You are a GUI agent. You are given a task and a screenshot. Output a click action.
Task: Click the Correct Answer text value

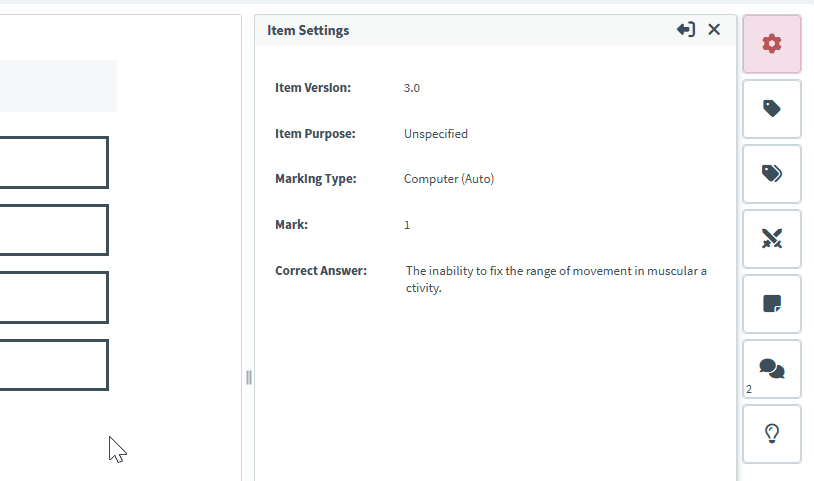555,279
